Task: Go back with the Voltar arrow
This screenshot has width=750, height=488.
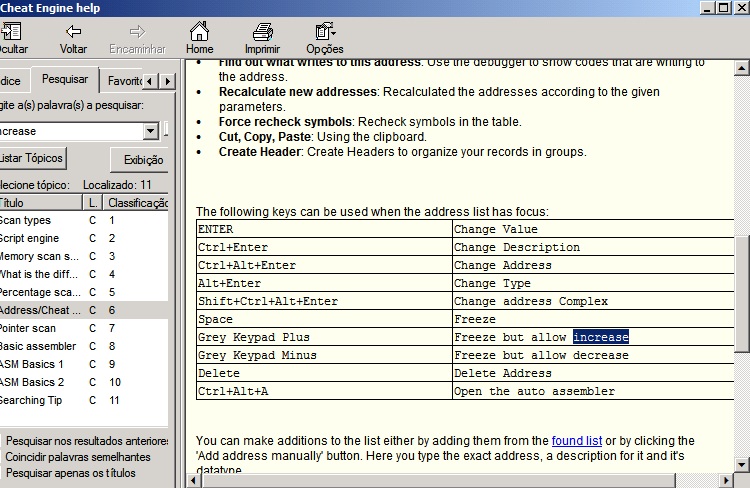Action: (73, 32)
